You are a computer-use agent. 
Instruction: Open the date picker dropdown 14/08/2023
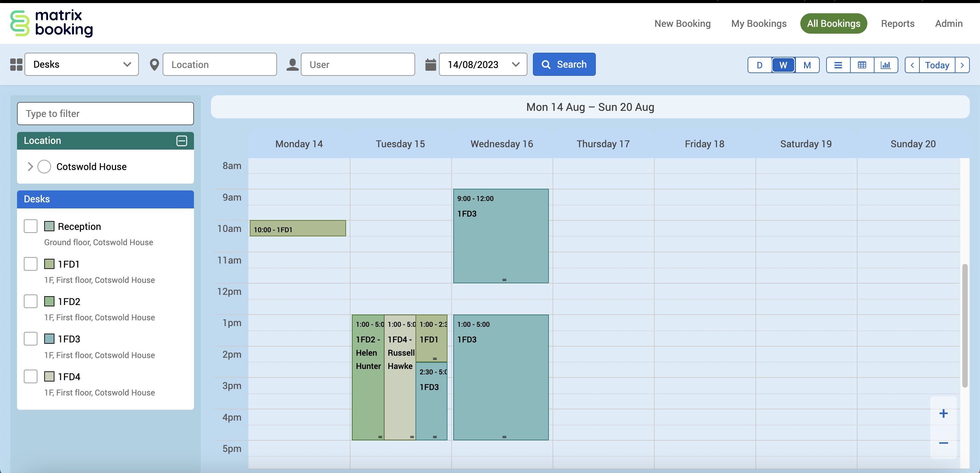click(x=483, y=64)
